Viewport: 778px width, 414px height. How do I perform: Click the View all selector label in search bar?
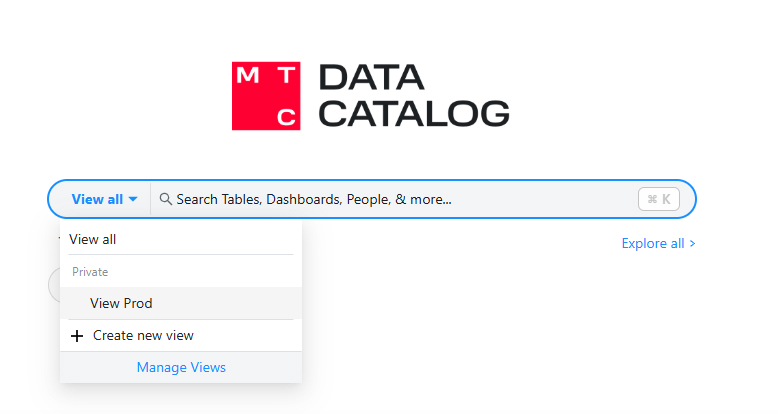(x=97, y=199)
